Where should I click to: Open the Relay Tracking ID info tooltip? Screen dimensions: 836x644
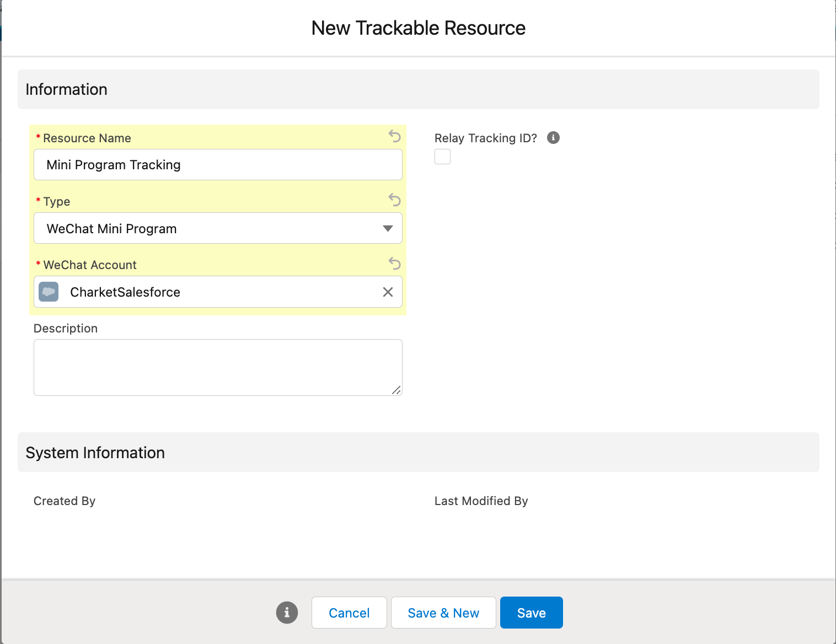(x=553, y=137)
